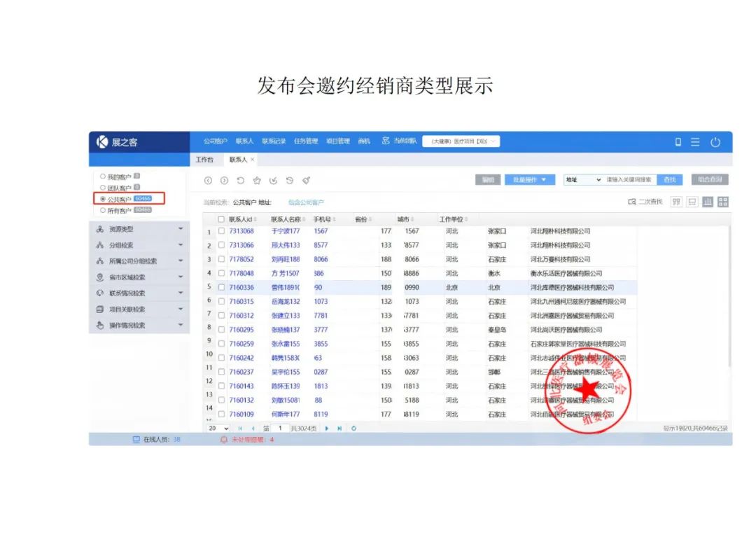Check the box for contact 7313068

221,231
